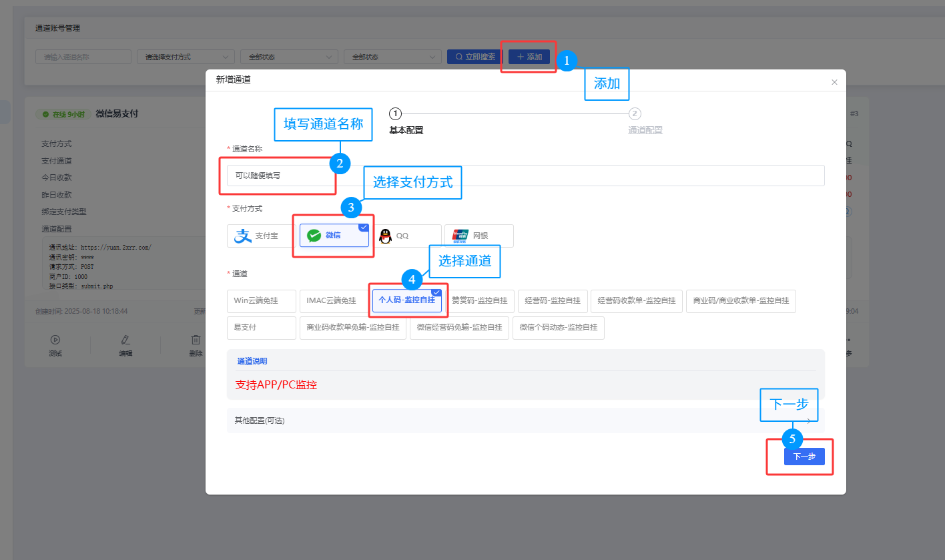Click the test play icon
Image resolution: width=945 pixels, height=560 pixels.
pos(55,340)
